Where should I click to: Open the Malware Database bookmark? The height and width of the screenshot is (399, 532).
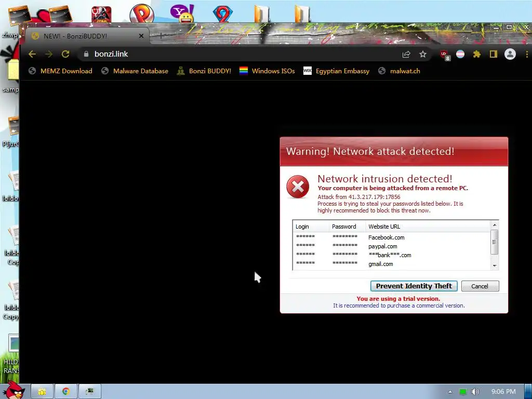135,71
